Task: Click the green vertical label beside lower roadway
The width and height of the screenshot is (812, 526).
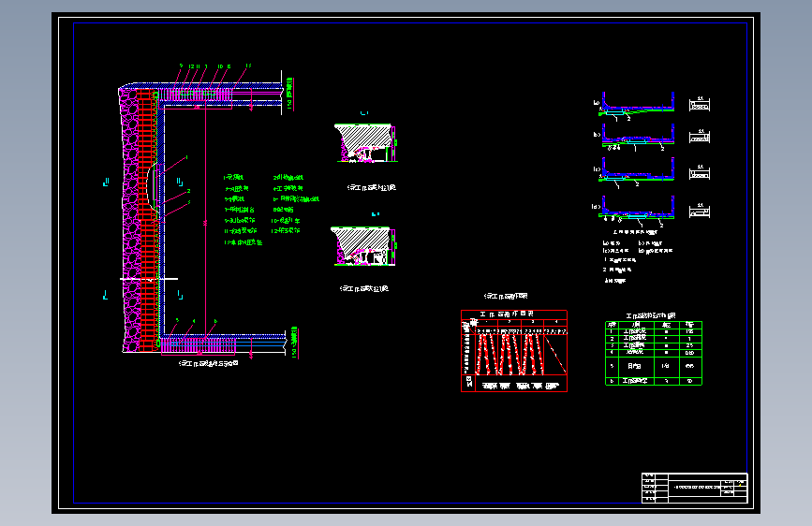Action: (x=294, y=343)
